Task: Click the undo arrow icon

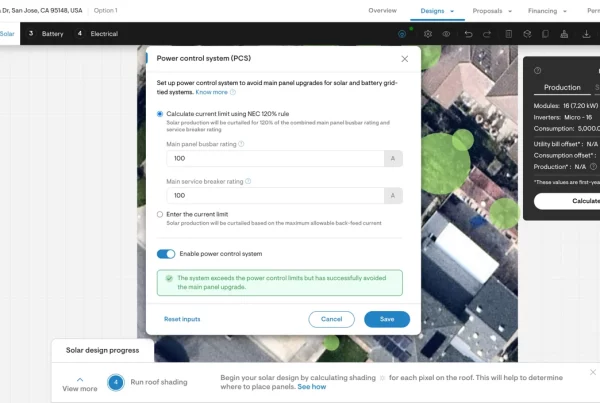Action: coord(466,33)
